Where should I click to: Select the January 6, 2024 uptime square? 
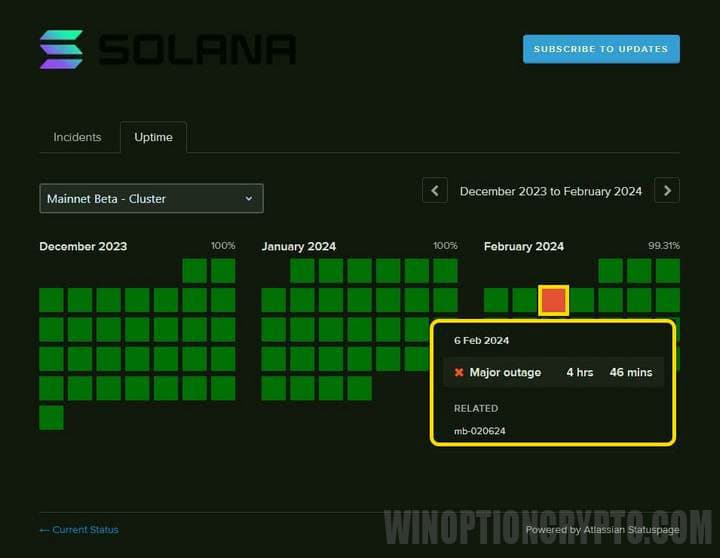point(445,271)
